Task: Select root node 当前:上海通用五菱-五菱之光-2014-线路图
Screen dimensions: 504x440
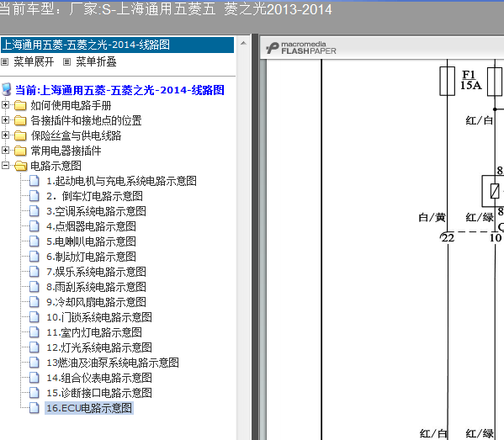Action: pos(119,90)
